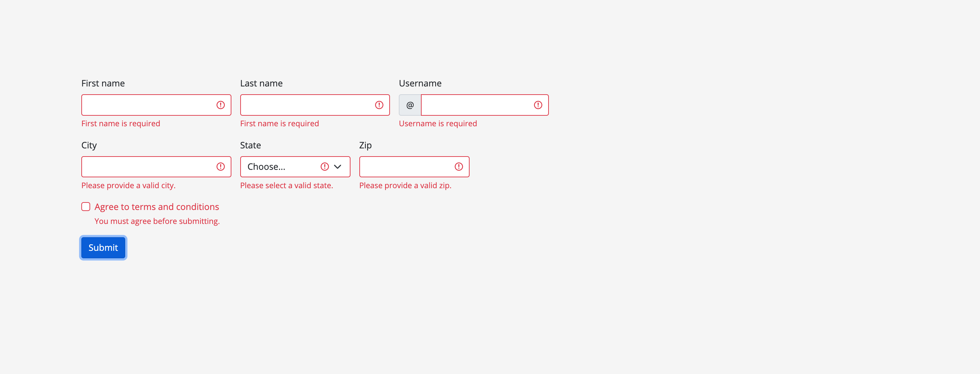This screenshot has width=980, height=374.
Task: Click the Username label
Action: (420, 83)
